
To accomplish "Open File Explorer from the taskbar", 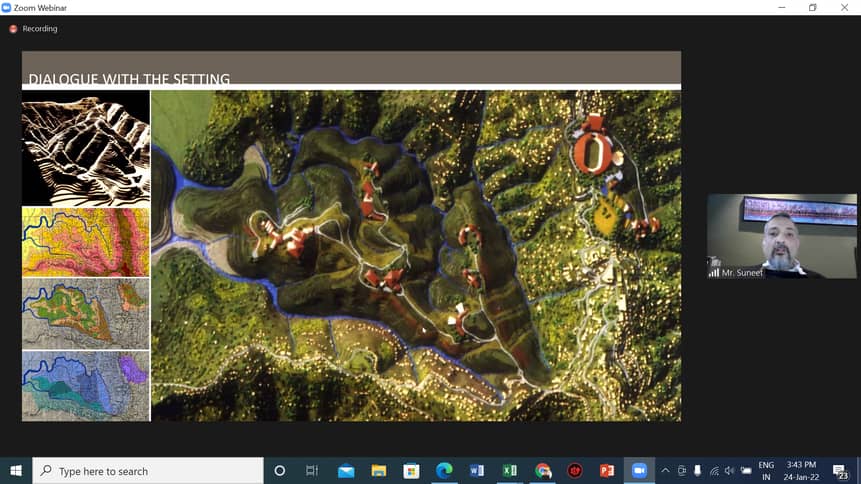I will (378, 471).
